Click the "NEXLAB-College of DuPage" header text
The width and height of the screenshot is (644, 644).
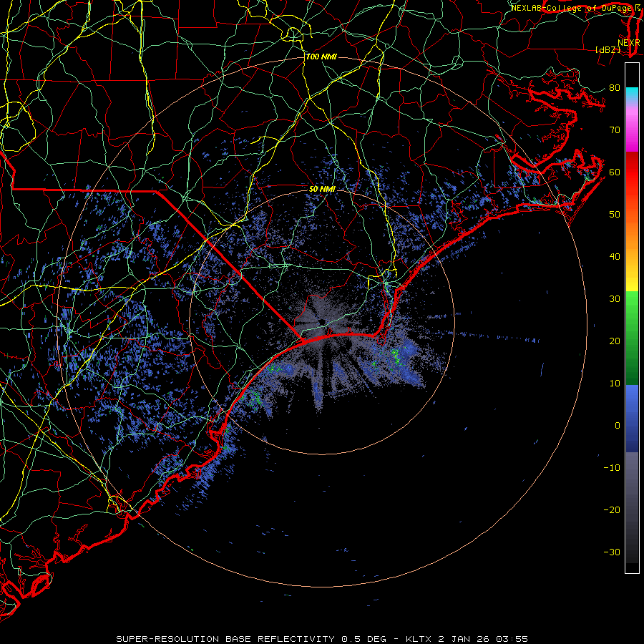[x=570, y=8]
